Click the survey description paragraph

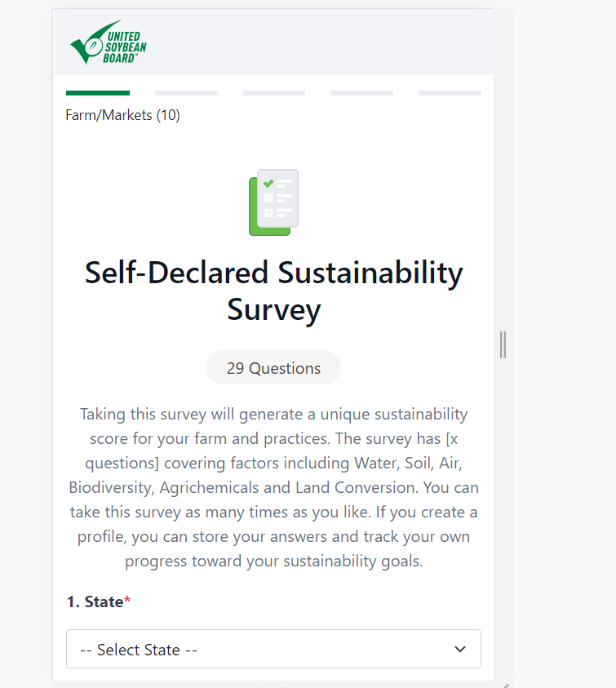point(273,488)
